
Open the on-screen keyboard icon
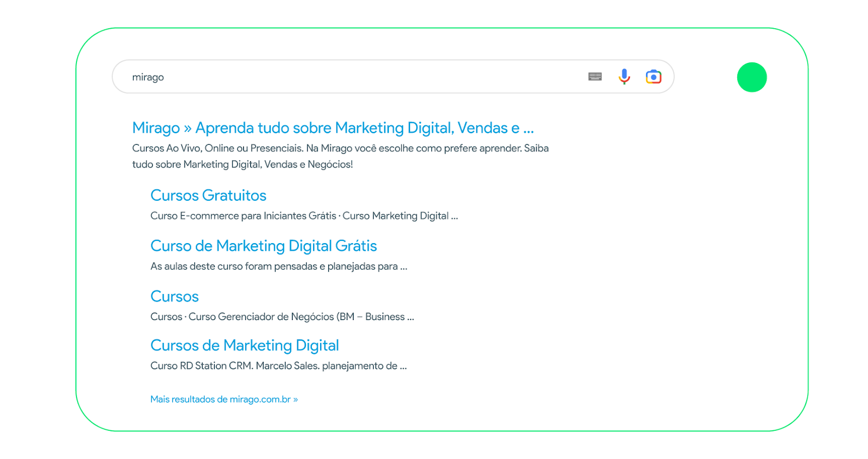click(x=595, y=77)
